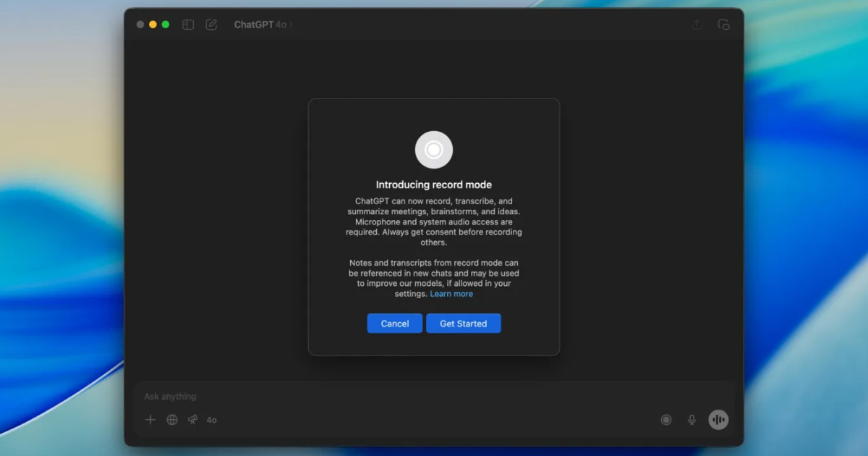Viewport: 868px width, 456px height.
Task: Click the large record icon in dialog
Action: click(434, 150)
